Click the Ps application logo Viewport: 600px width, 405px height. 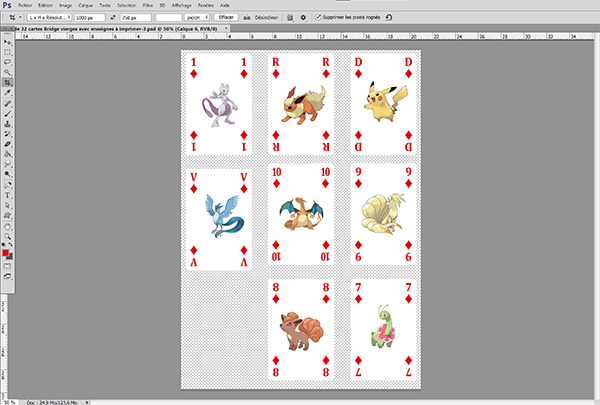(7, 5)
